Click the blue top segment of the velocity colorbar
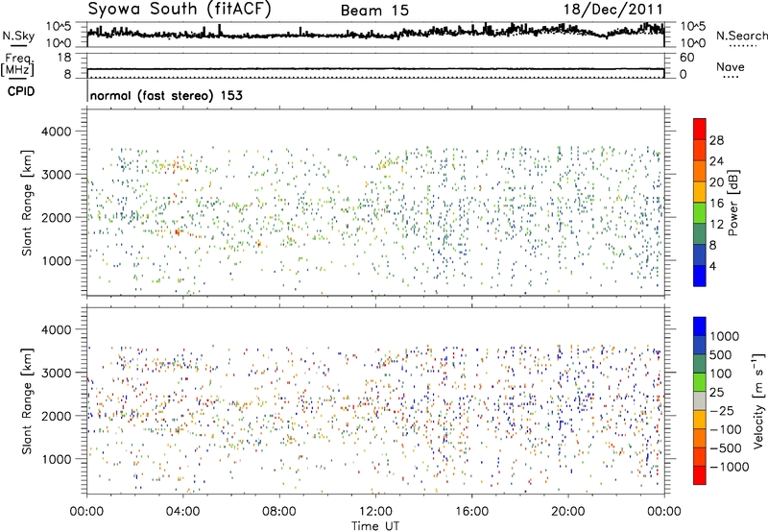The width and height of the screenshot is (768, 532). click(x=700, y=326)
